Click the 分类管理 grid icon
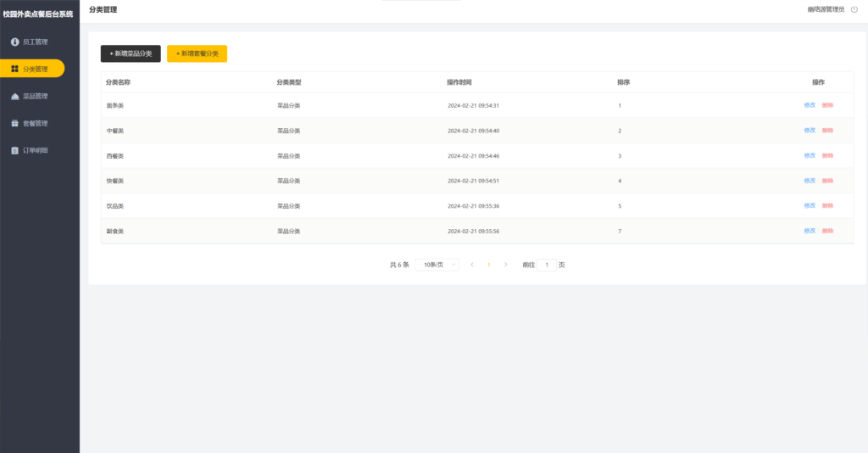Viewport: 868px width, 453px height. tap(14, 69)
